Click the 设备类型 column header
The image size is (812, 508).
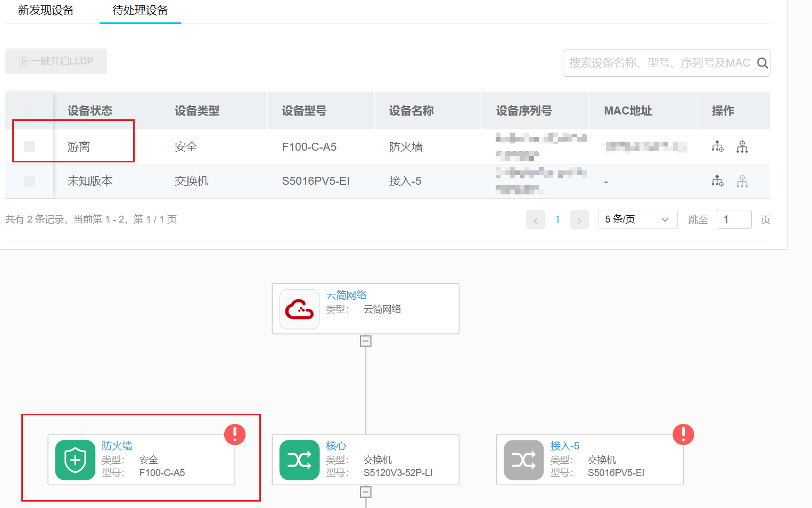click(197, 111)
